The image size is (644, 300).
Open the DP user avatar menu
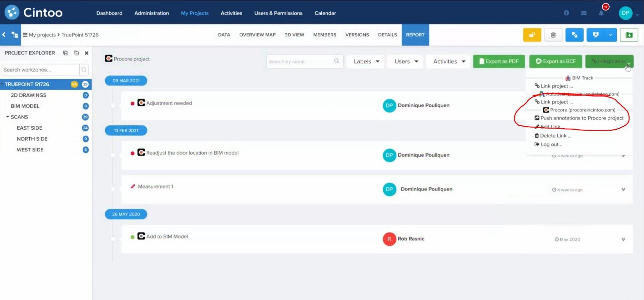[x=625, y=13]
